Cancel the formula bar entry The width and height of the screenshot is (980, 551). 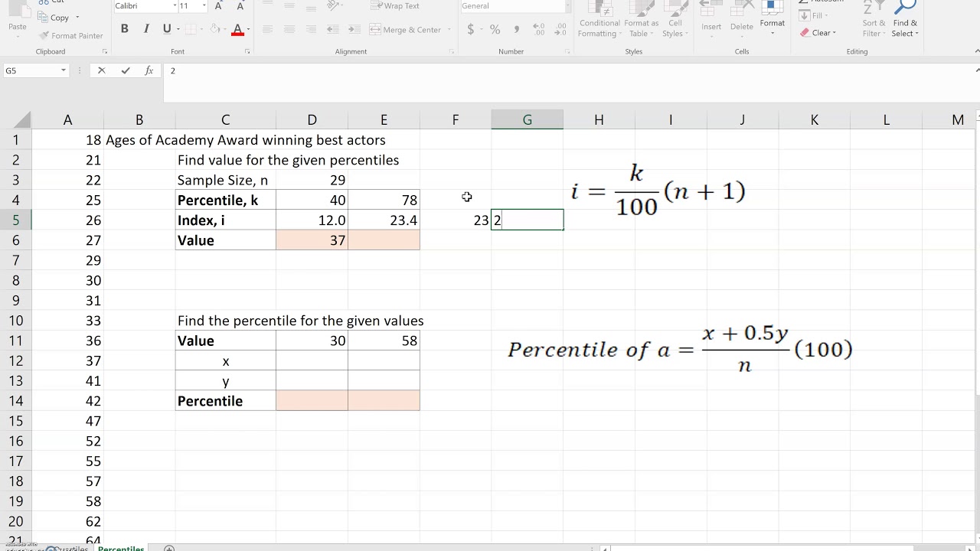(101, 70)
